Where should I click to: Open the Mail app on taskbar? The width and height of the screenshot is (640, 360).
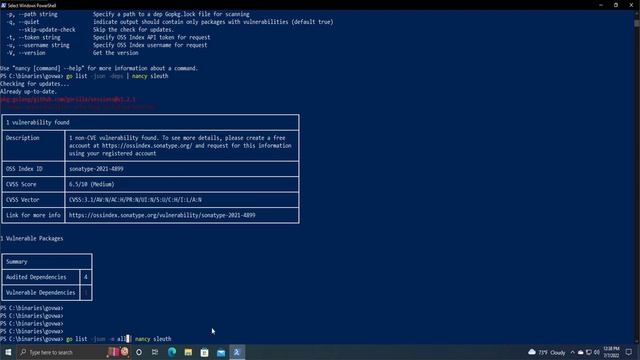(x=221, y=352)
